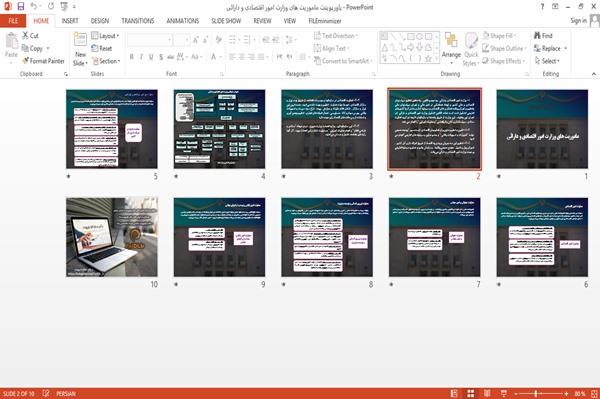Open the Section dropdown
This screenshot has width=600, height=399.
106,61
